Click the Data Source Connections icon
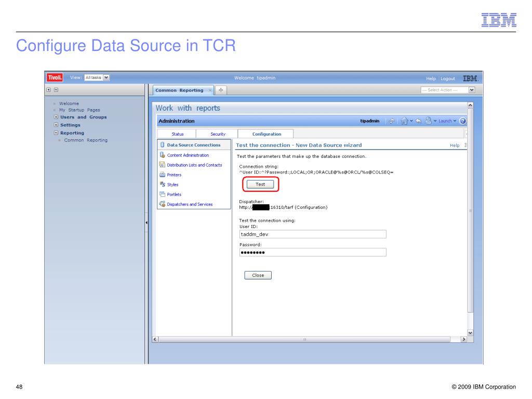 [162, 145]
